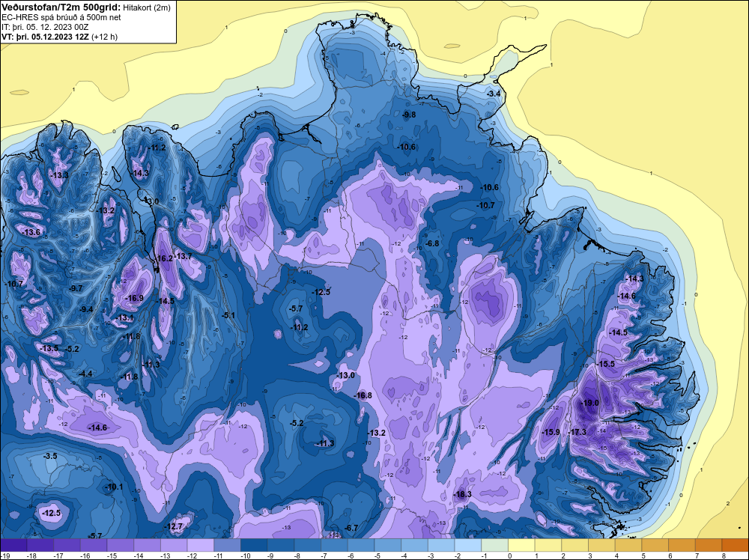The image size is (749, 560).
Task: Click legend swatch between -11 and -10
Action: pos(228,545)
